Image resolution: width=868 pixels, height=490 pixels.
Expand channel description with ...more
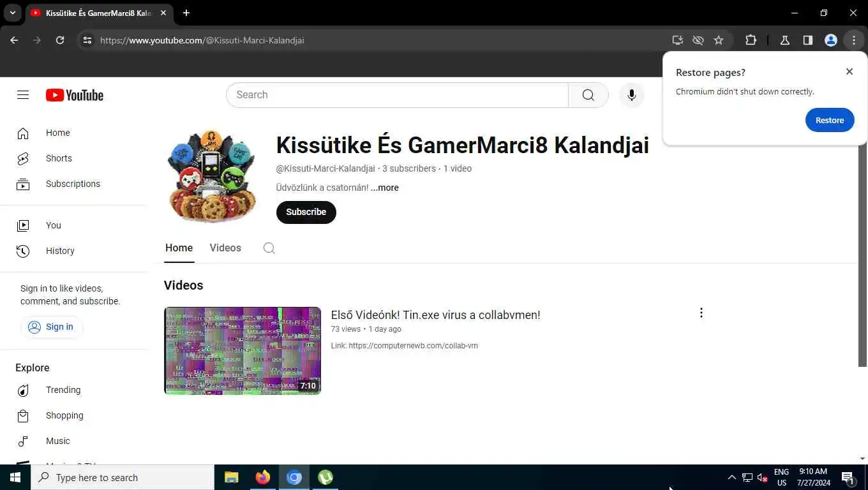[x=385, y=188]
